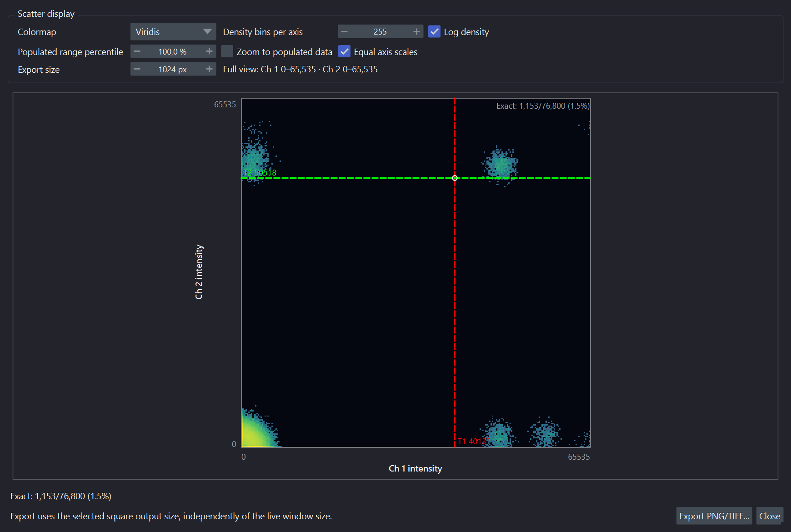The width and height of the screenshot is (791, 532).
Task: Click the Populated range percentile label
Action: click(70, 52)
